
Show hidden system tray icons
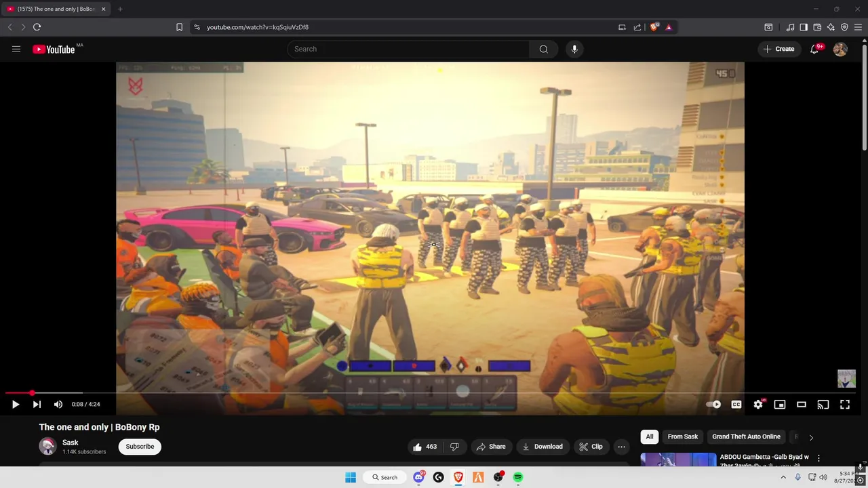pos(783,477)
